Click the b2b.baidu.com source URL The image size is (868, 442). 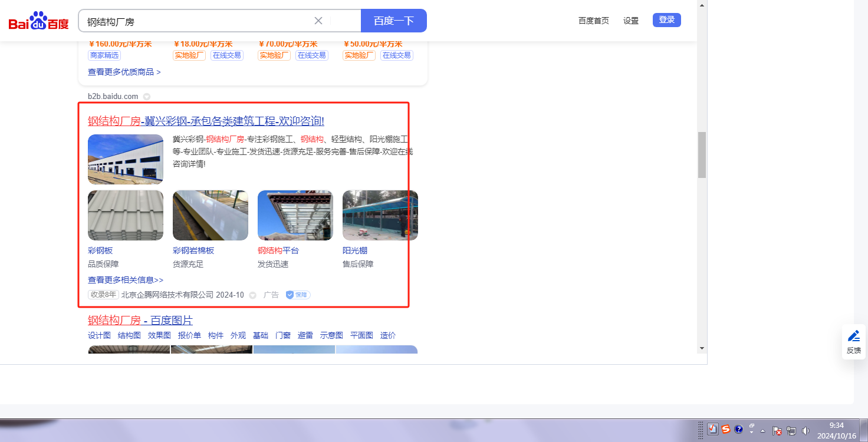pos(113,96)
